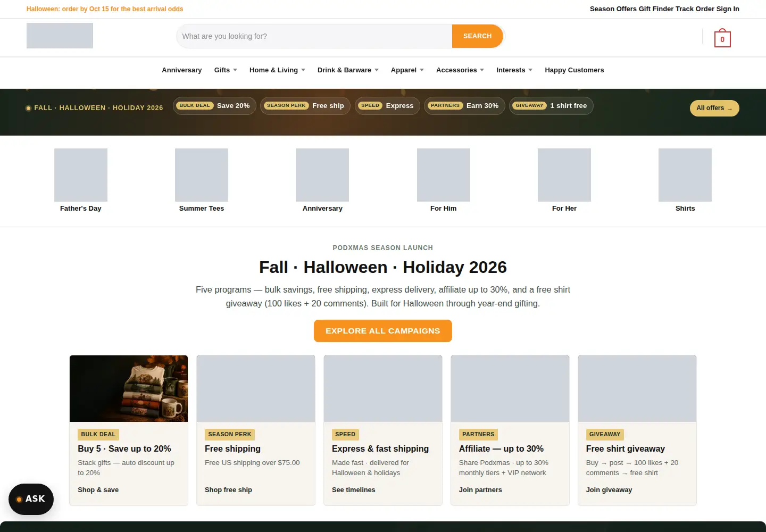Open the Track Order link

point(695,9)
